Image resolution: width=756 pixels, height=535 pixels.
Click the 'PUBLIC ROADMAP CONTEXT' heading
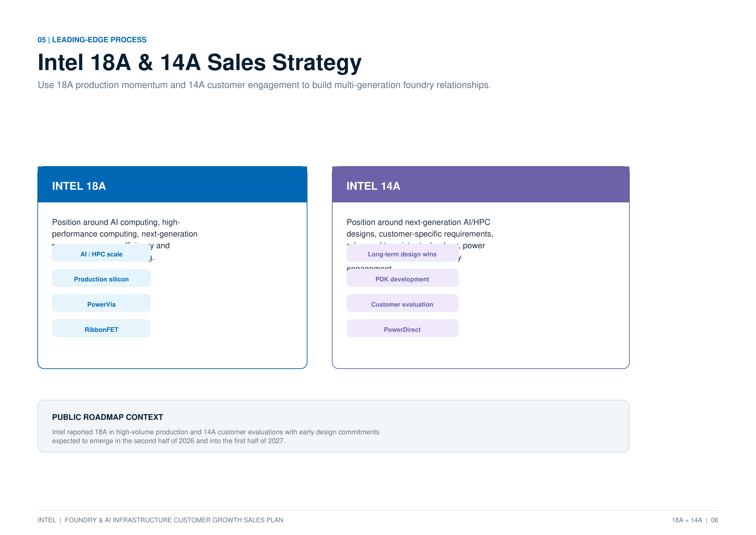[x=107, y=417]
